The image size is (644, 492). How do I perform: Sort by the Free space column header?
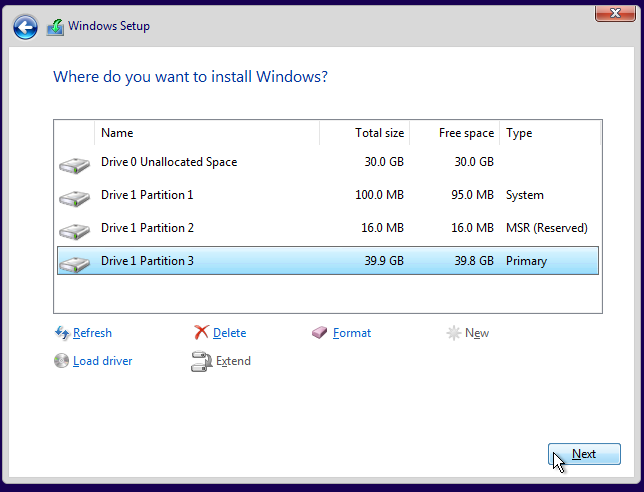click(x=455, y=133)
